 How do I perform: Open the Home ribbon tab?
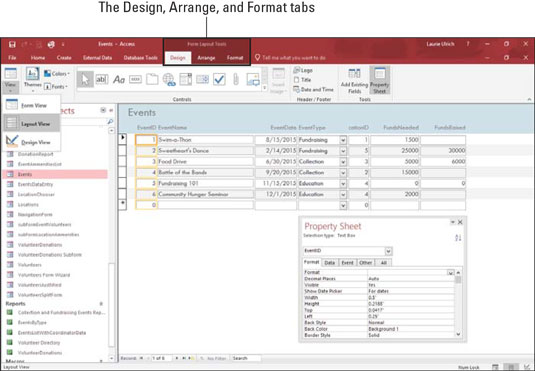(38, 58)
